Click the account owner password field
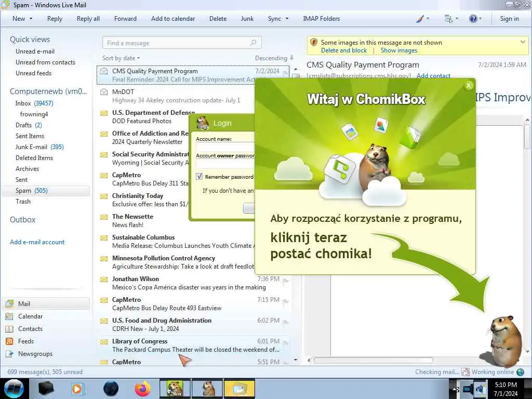This screenshot has height=399, width=532. pos(225,164)
